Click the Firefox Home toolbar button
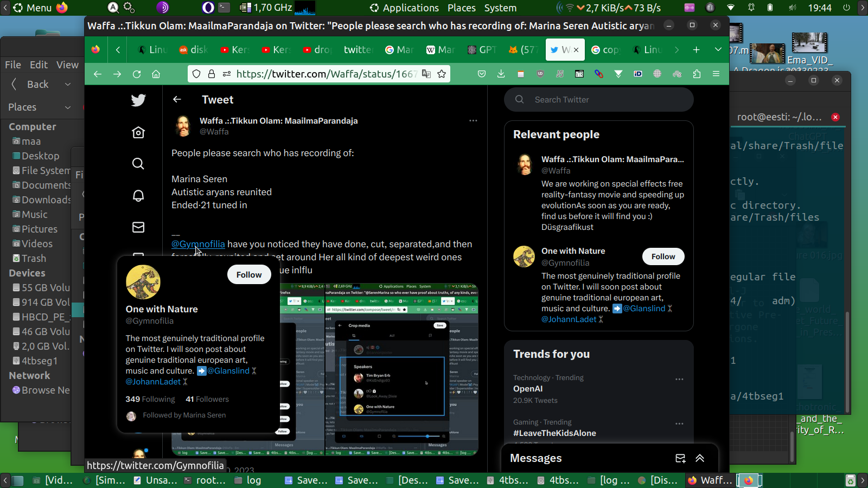868x488 pixels. pos(156,74)
